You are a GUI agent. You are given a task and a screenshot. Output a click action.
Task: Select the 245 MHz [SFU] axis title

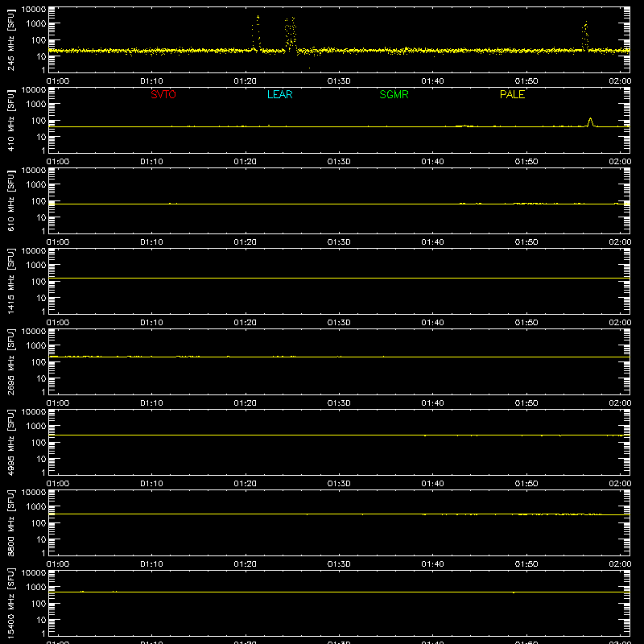click(11, 39)
